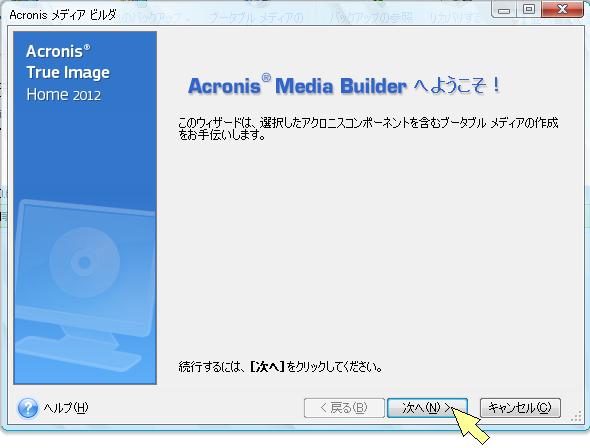Image resolution: width=590 pixels, height=448 pixels.
Task: Minimize the media builder window
Action: (x=504, y=9)
